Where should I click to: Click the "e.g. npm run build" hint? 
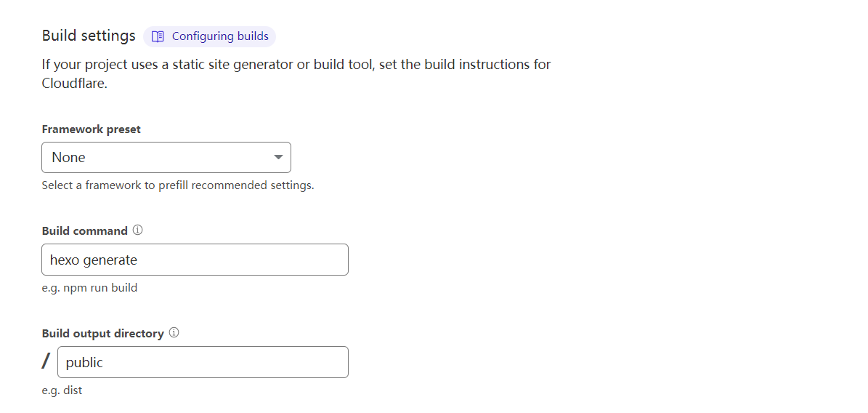pos(89,288)
